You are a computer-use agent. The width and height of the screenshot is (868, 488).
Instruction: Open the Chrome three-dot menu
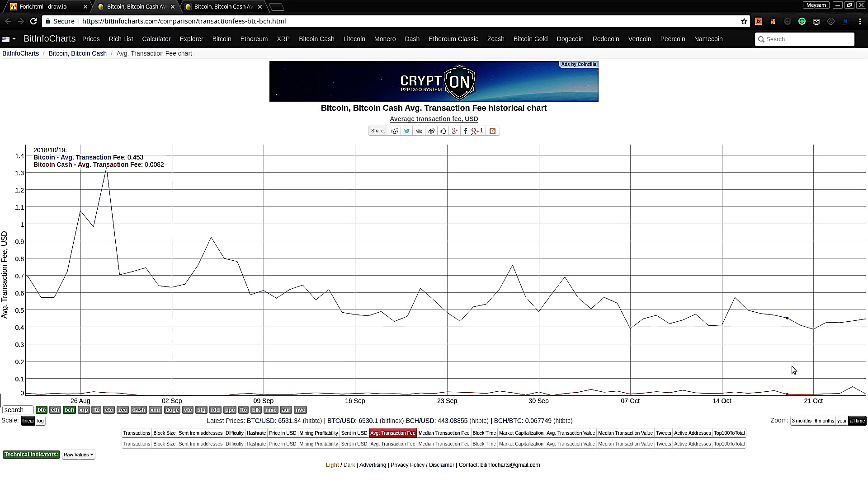pos(860,21)
